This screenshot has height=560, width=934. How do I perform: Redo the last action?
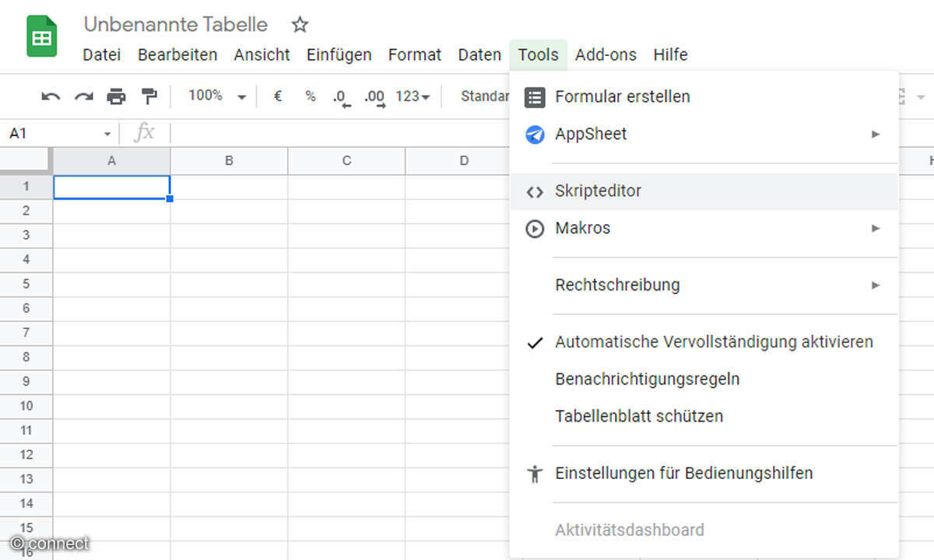83,96
